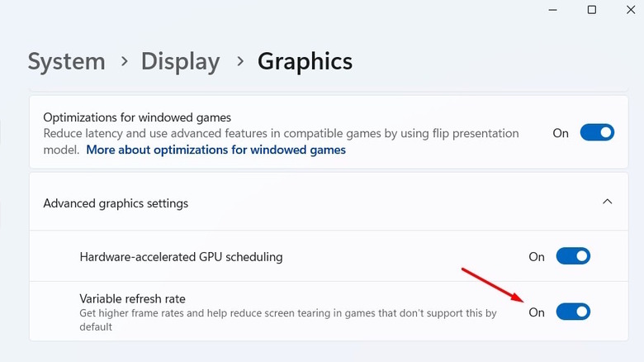Viewport: 644px width, 362px height.
Task: Select the Optimizations for windowed games title
Action: (x=137, y=117)
